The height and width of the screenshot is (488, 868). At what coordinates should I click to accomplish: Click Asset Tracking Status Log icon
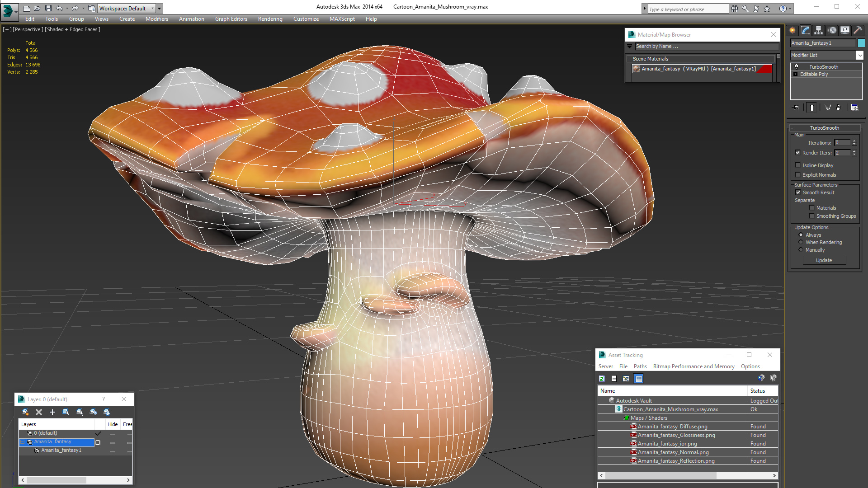tap(614, 379)
